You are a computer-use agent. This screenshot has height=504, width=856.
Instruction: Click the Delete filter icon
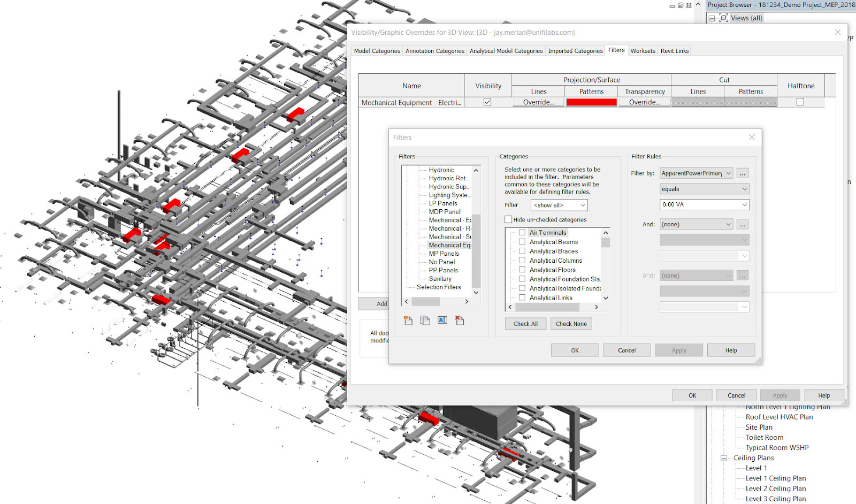460,320
